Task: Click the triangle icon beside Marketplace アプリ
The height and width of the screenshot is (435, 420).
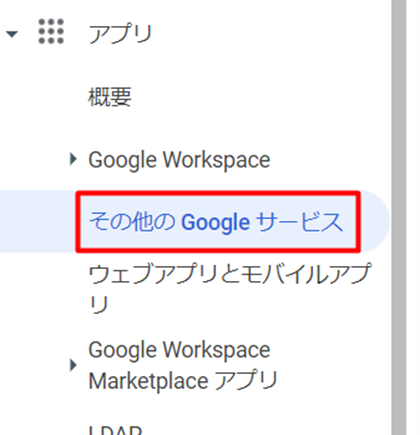Action: pos(73,365)
